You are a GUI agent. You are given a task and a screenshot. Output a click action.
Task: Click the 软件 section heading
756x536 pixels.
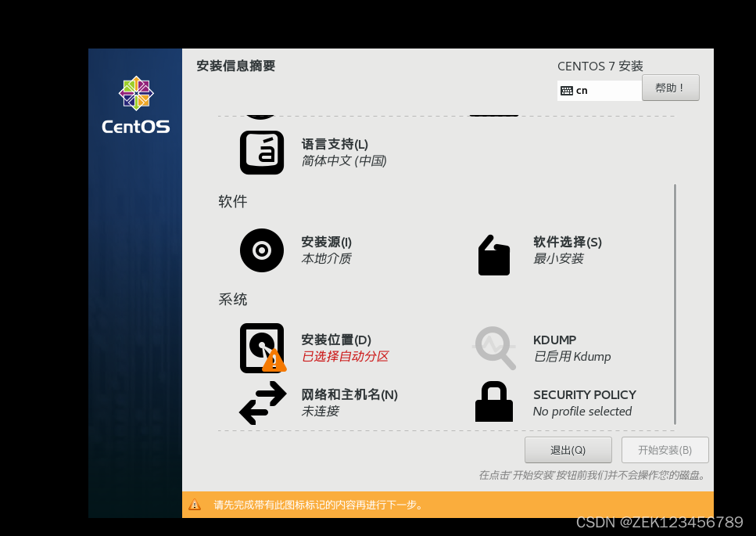click(233, 201)
